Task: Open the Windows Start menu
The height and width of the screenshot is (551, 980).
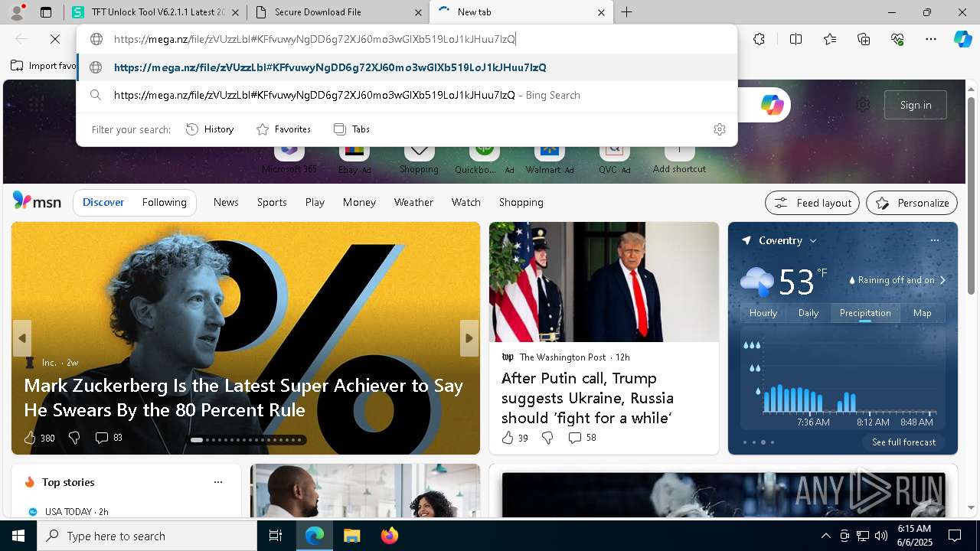Action: [18, 536]
